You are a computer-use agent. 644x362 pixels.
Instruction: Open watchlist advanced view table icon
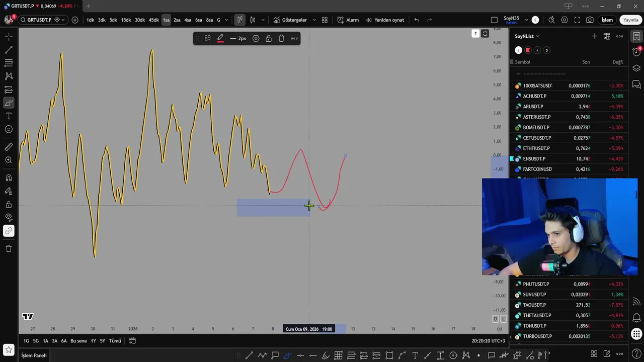click(x=607, y=36)
